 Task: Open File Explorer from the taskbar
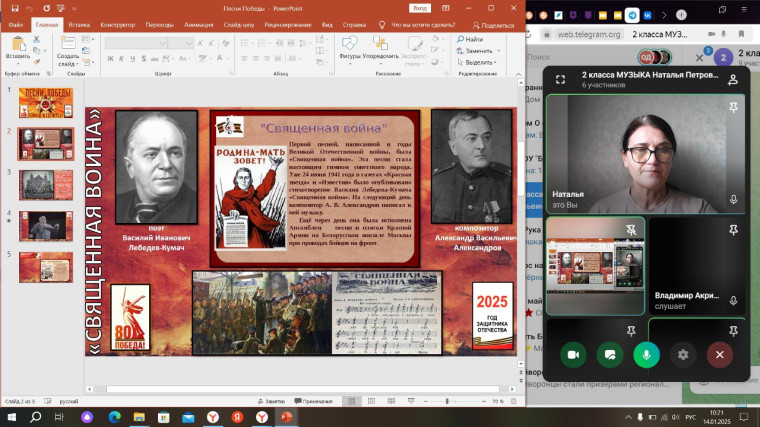[139, 417]
